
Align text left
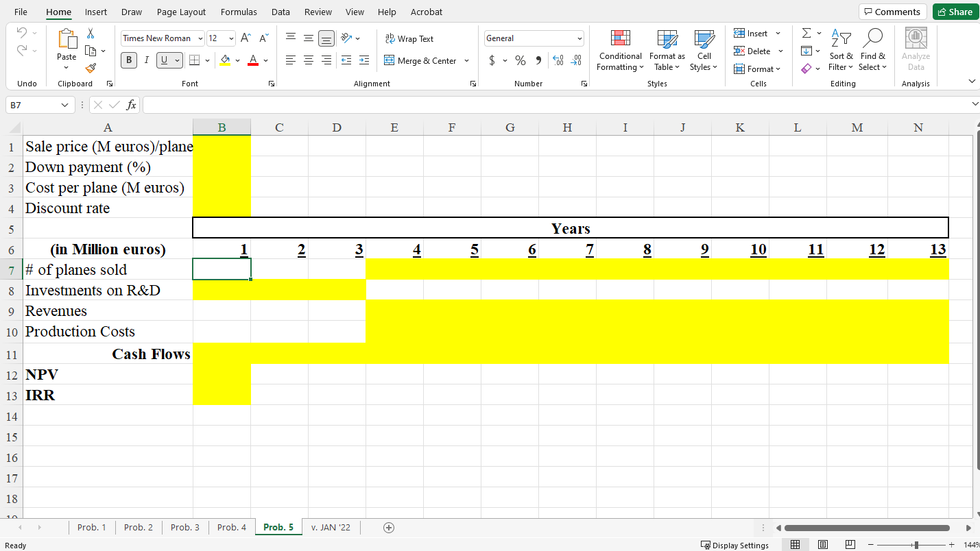pyautogui.click(x=291, y=60)
